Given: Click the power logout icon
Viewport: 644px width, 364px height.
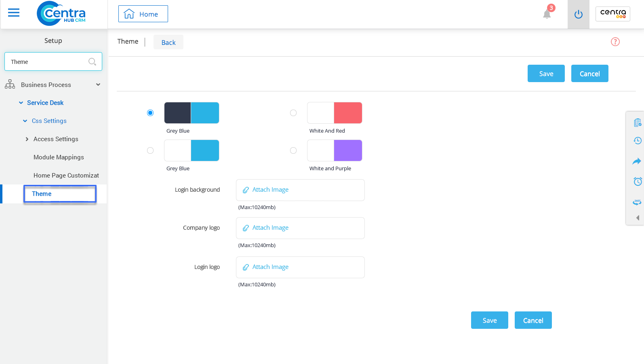Looking at the screenshot, I should click(x=579, y=15).
